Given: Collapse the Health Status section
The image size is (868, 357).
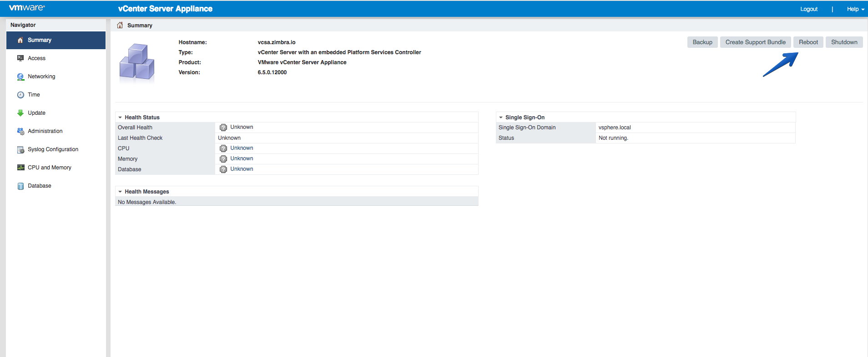Looking at the screenshot, I should coord(120,117).
